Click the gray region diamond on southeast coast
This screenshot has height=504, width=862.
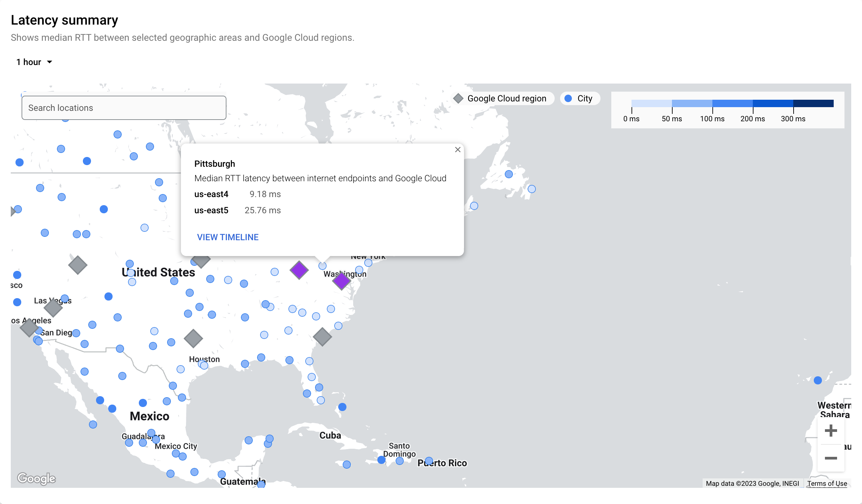coord(322,337)
